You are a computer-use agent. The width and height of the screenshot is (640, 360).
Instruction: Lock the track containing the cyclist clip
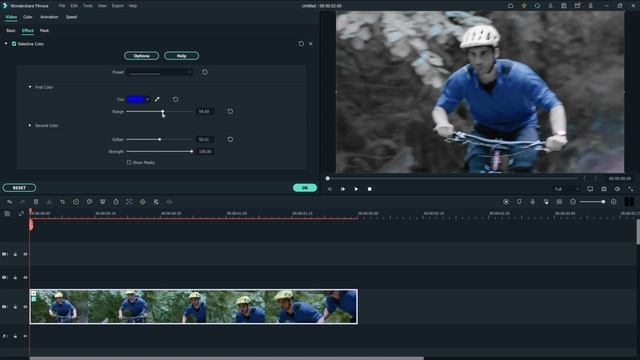15,307
